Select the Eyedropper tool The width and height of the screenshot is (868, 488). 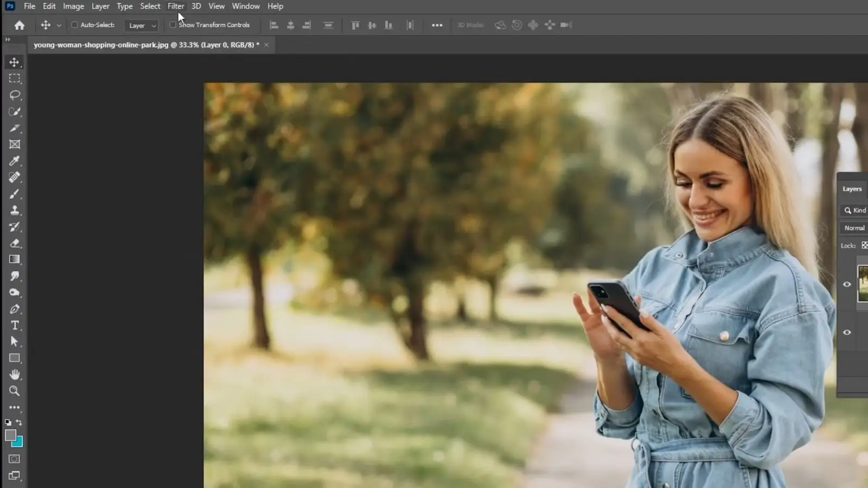pos(15,161)
